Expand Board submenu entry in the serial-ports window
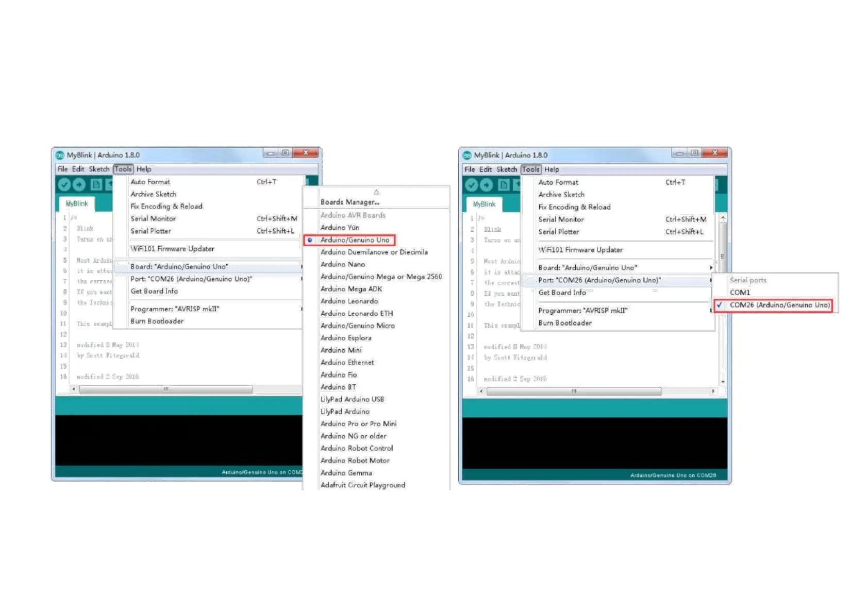This screenshot has width=868, height=614. pyautogui.click(x=617, y=268)
